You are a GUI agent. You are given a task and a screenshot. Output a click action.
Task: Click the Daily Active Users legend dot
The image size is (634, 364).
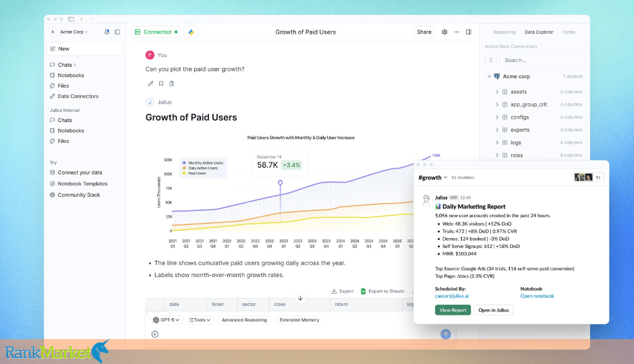[x=184, y=168]
